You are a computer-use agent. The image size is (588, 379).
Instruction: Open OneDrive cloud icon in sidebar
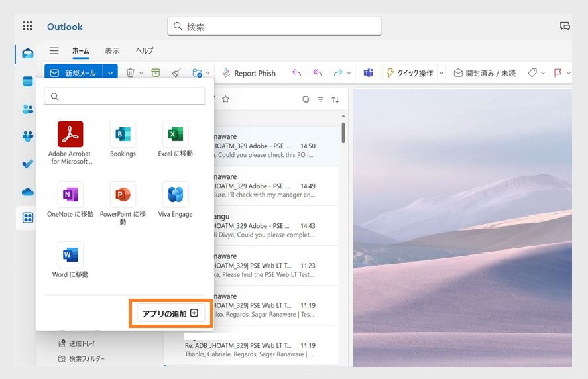[28, 192]
